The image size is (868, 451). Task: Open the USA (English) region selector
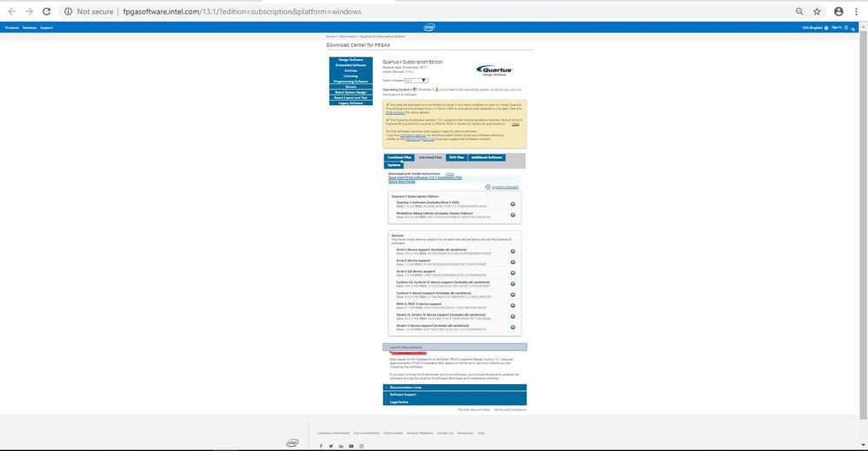click(815, 28)
